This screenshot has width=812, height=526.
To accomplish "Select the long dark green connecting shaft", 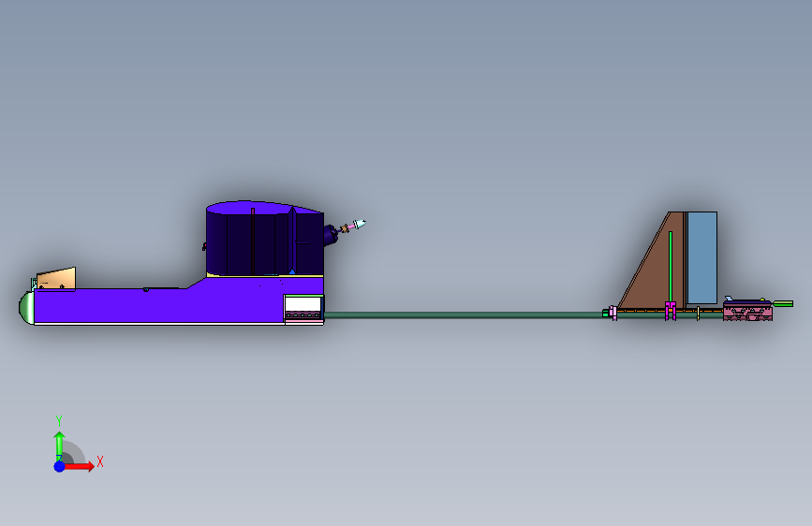I will 463,314.
